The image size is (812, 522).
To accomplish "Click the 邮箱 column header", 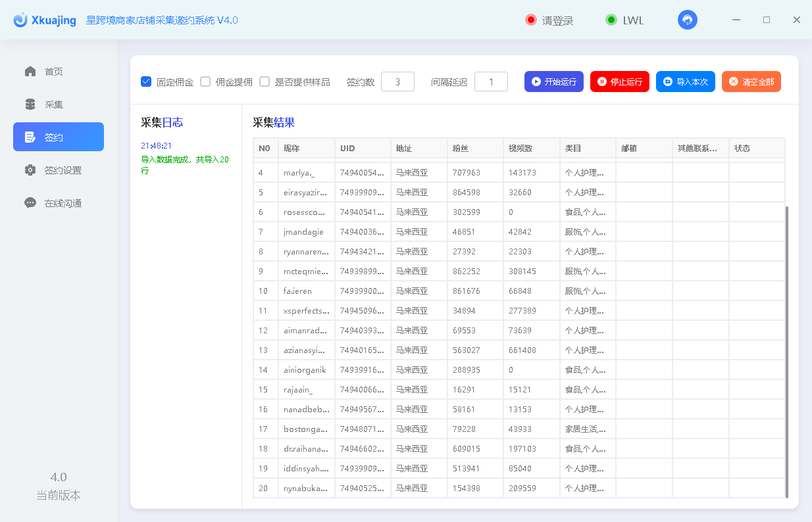I will click(644, 149).
